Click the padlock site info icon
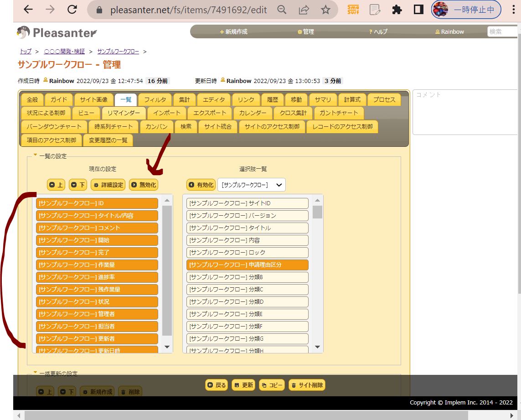Image resolution: width=521 pixels, height=420 pixels. (99, 10)
